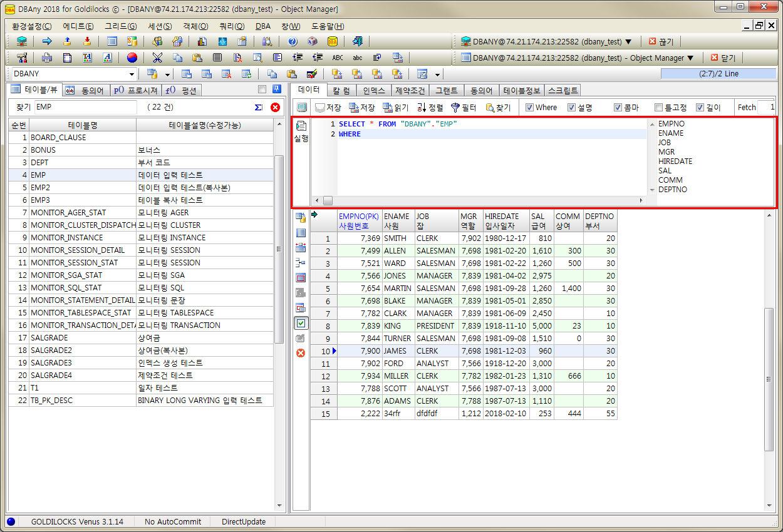Click the uppercase ABC conversion icon
783x532 pixels.
[338, 58]
